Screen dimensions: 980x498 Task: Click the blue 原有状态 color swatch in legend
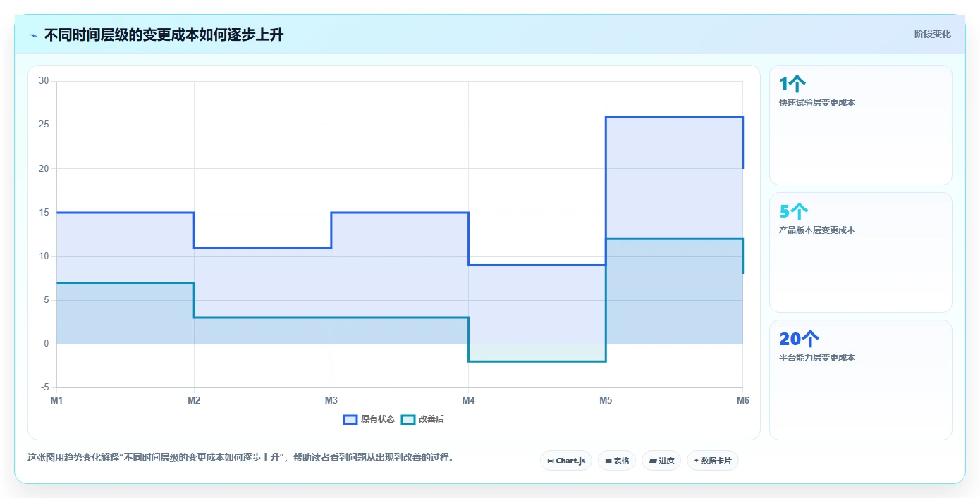coord(350,419)
